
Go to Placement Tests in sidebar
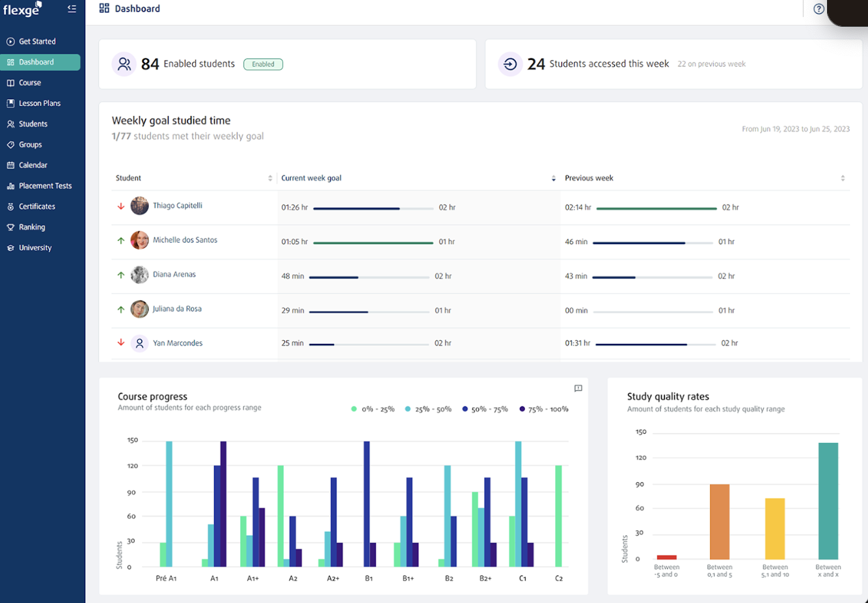45,186
